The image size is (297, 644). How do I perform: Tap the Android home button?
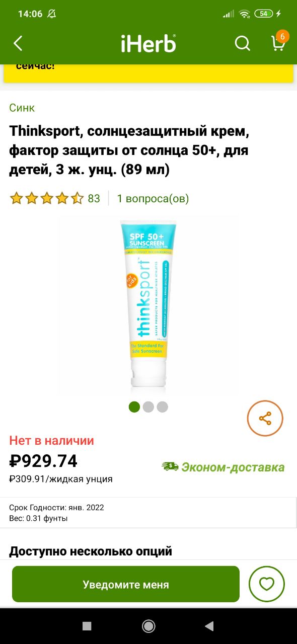pyautogui.click(x=148, y=626)
